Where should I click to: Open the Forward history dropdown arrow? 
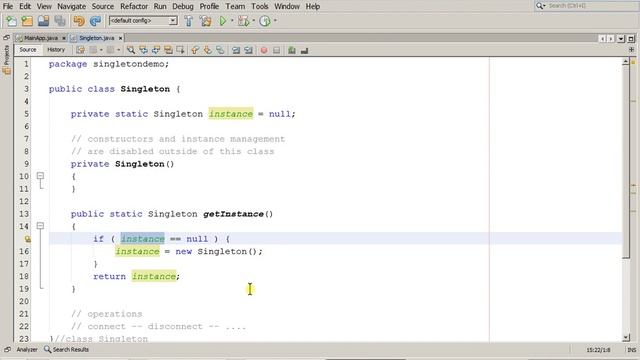[118, 50]
